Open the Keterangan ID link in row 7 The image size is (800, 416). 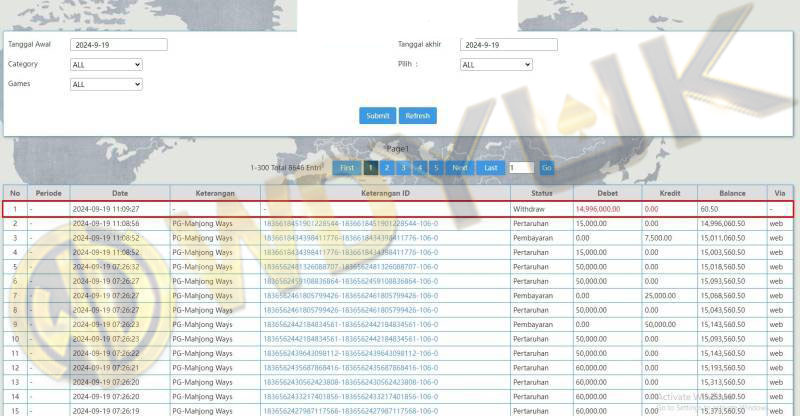(351, 296)
